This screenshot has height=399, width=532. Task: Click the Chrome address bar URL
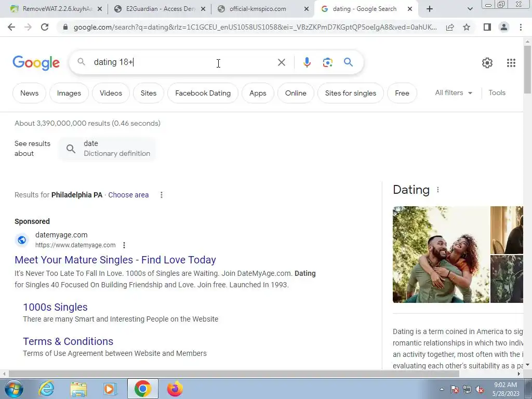point(255,27)
